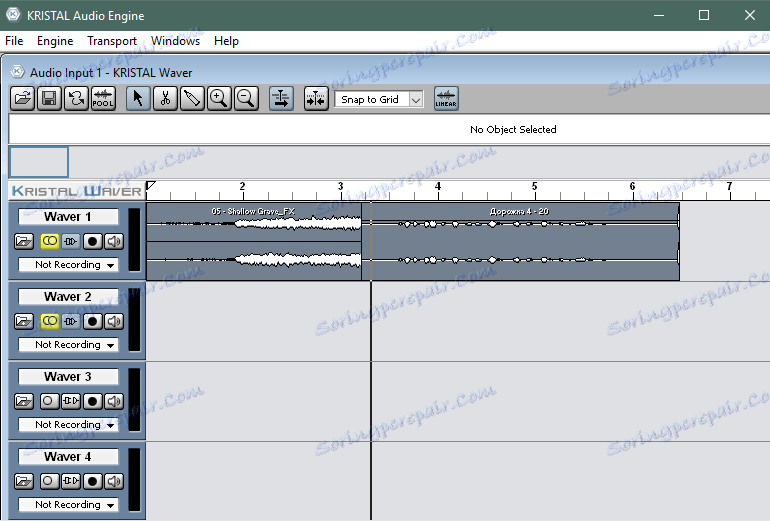The height and width of the screenshot is (522, 770).
Task: Open Waver 2 Not Recording dropdown
Action: click(68, 345)
